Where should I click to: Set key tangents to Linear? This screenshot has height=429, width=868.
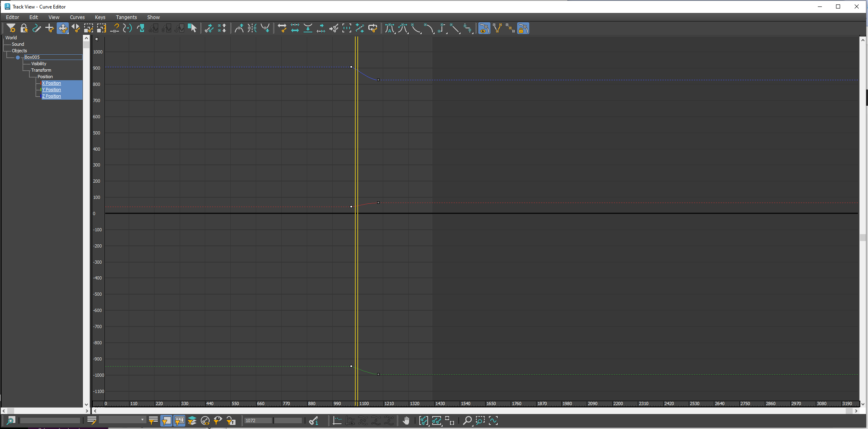click(455, 28)
